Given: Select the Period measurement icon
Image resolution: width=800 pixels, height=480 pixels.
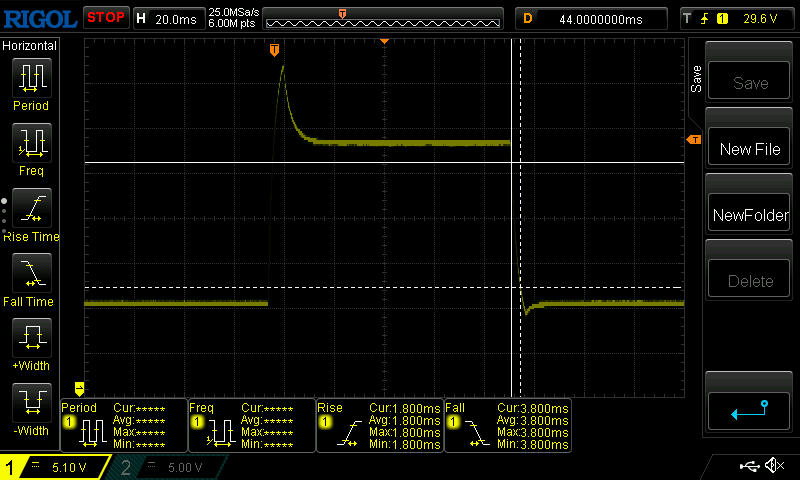Looking at the screenshot, I should pyautogui.click(x=32, y=78).
